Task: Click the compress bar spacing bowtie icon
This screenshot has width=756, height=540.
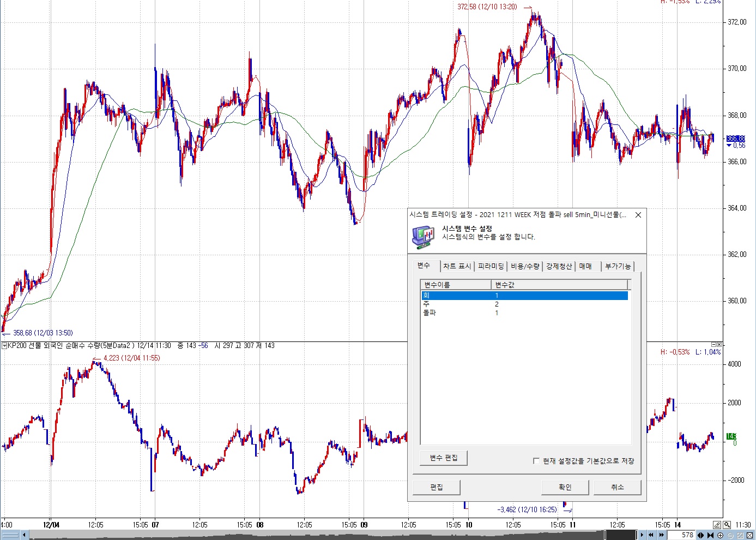Action: (x=710, y=535)
